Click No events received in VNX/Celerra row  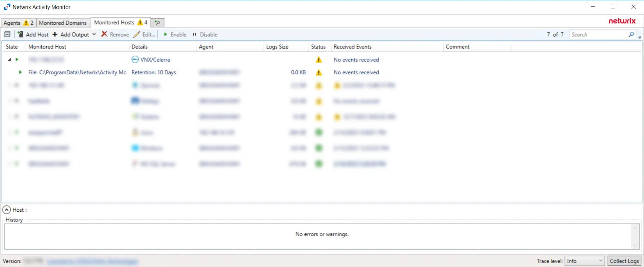[356, 60]
